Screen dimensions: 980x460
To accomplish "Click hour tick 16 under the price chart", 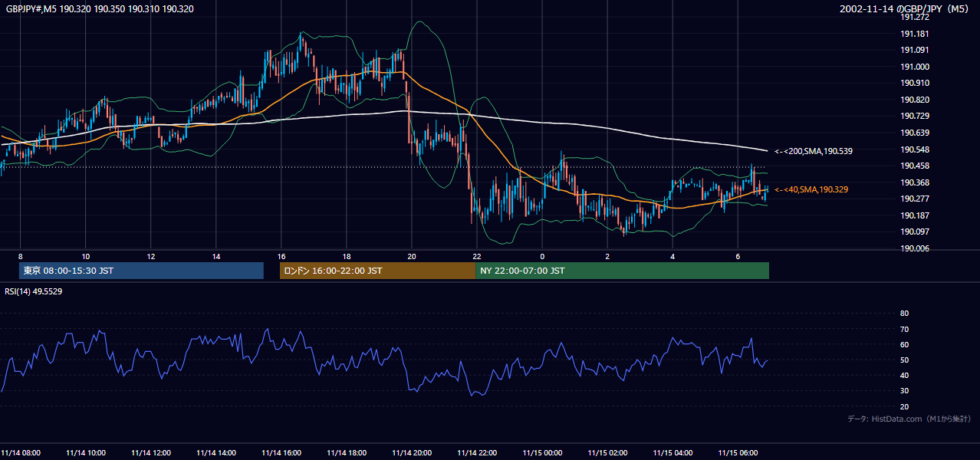I will pyautogui.click(x=281, y=256).
